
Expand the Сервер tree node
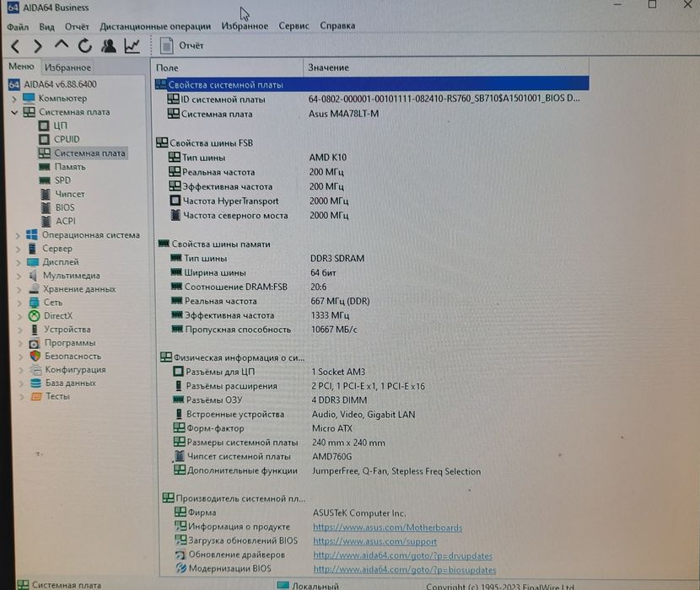(19, 249)
